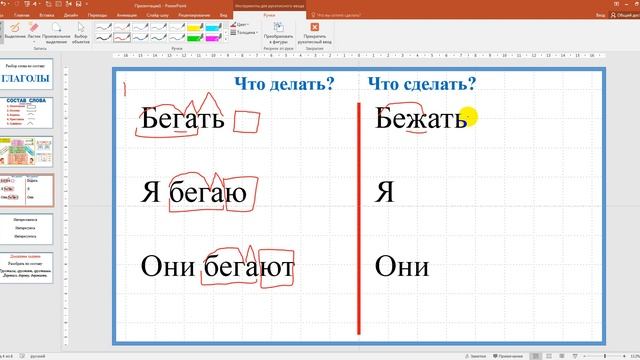Click the heading 'Что делать?'
Image resolution: width=640 pixels, height=360 pixels.
[x=284, y=84]
